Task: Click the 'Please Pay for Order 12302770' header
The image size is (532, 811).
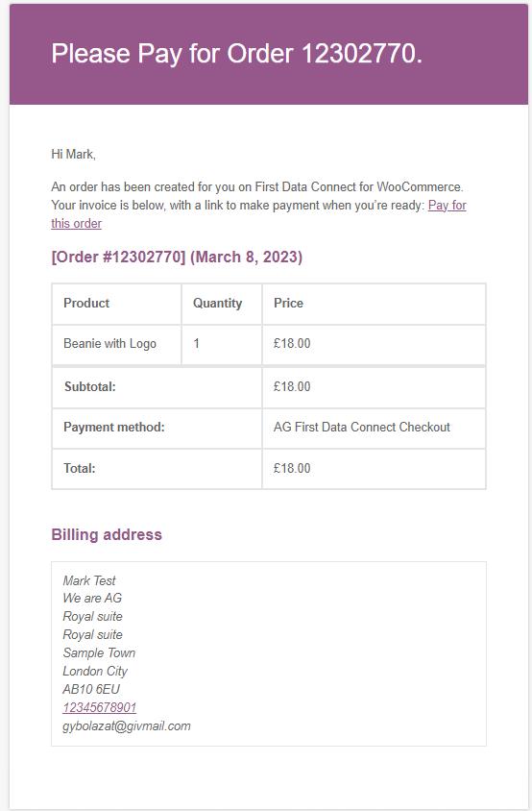Action: (237, 54)
